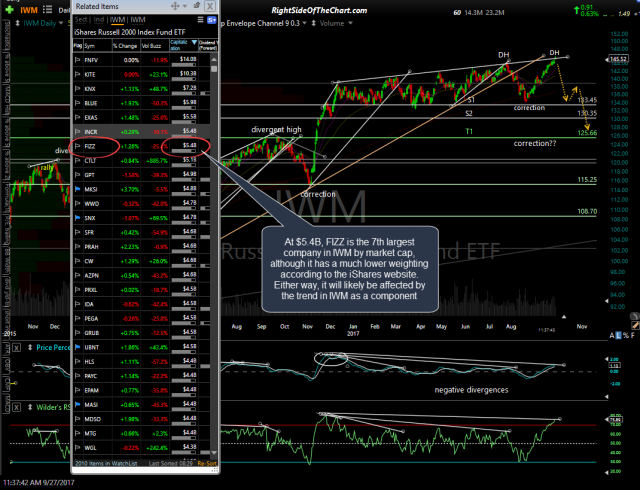Select the EXAS symbol row
The image size is (640, 490).
pyautogui.click(x=142, y=118)
